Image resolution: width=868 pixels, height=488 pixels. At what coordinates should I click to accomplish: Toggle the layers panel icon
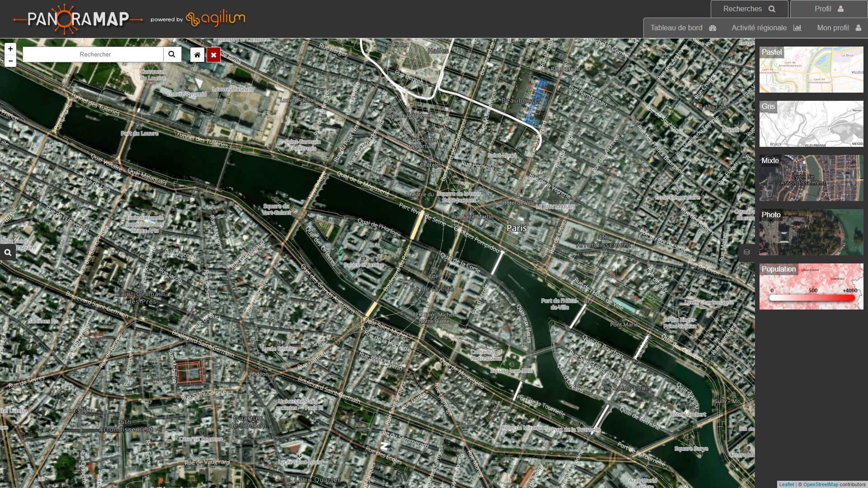(747, 252)
